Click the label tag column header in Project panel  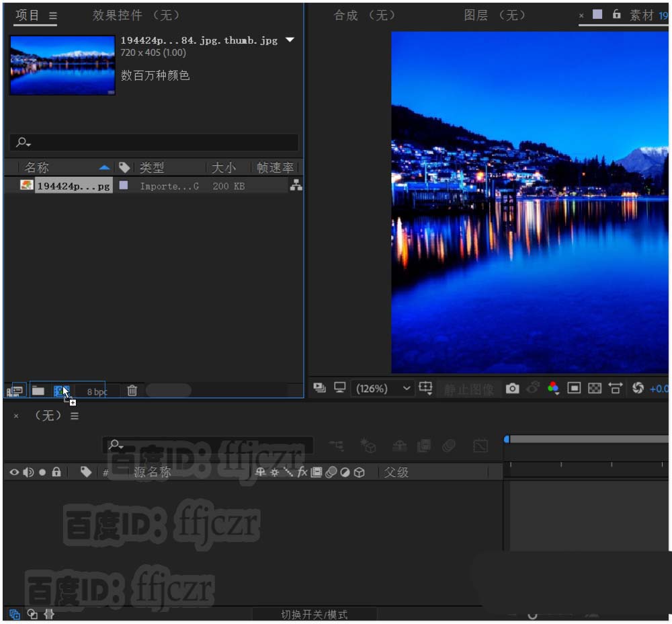[124, 167]
